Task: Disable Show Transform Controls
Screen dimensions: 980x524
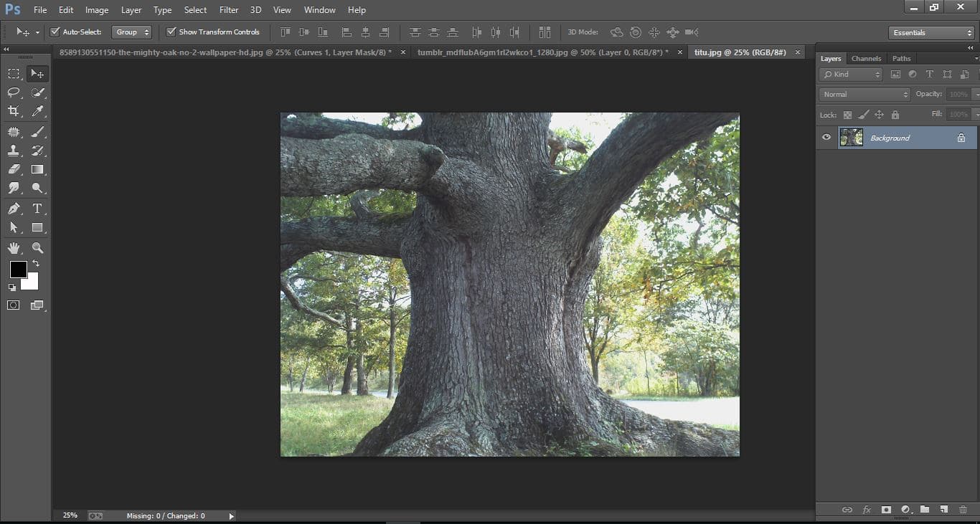Action: 171,32
